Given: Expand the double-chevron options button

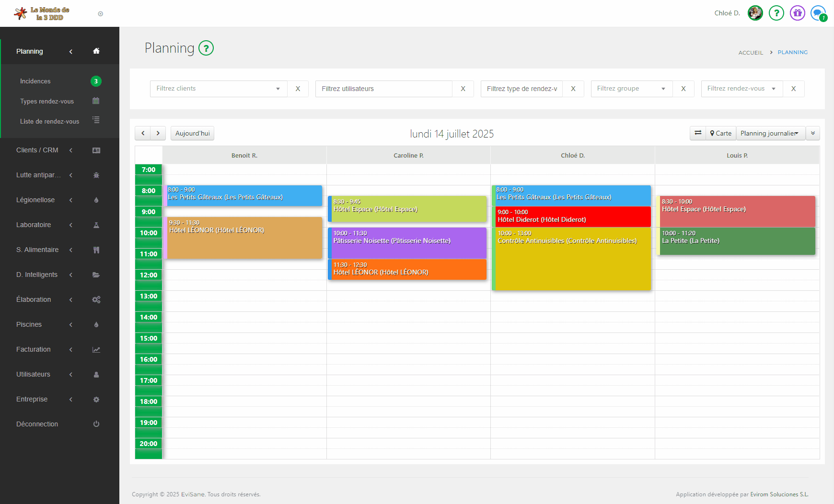Looking at the screenshot, I should pyautogui.click(x=813, y=133).
